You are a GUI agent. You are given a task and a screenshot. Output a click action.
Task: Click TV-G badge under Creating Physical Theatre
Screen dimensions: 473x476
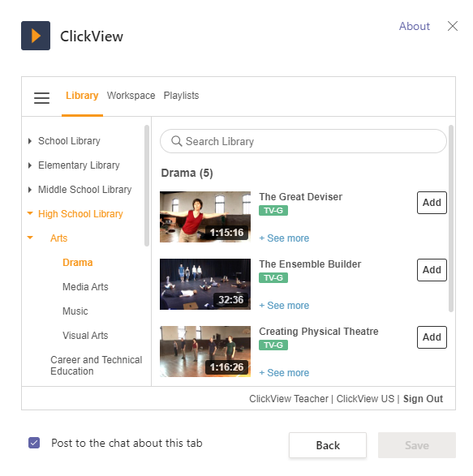point(273,345)
